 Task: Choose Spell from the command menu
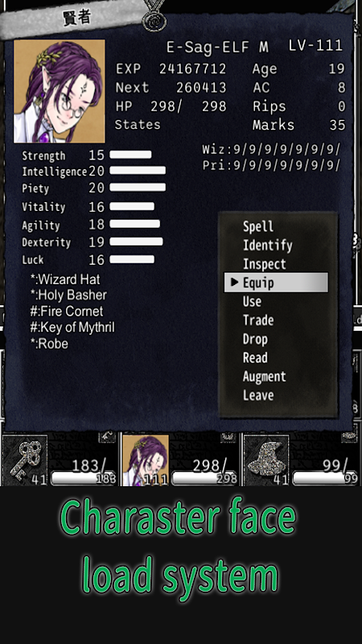[258, 226]
